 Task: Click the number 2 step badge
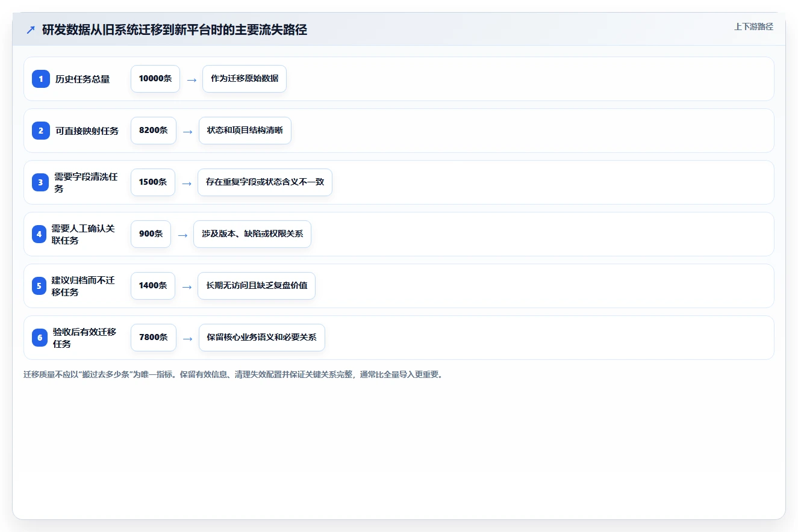41,131
